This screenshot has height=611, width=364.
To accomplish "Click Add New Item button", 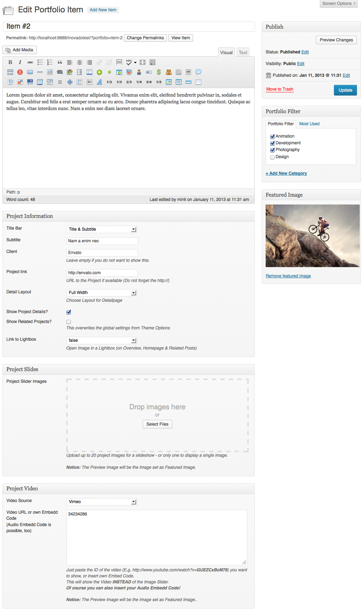I will point(103,10).
